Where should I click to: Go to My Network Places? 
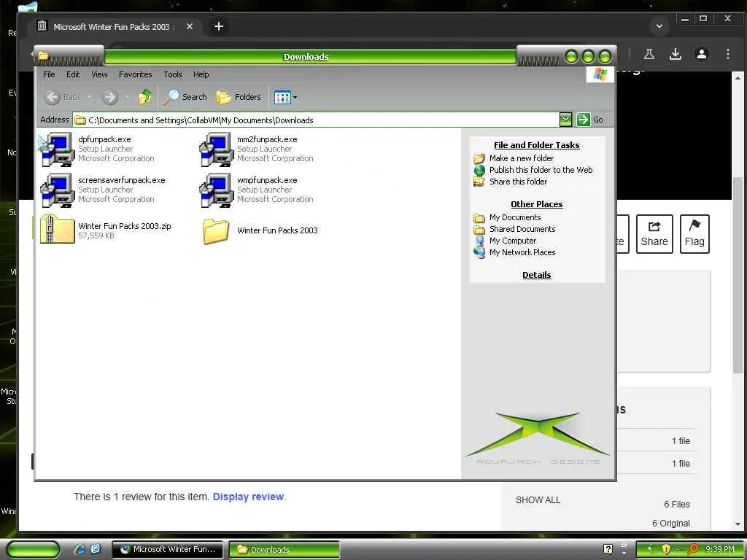[522, 252]
